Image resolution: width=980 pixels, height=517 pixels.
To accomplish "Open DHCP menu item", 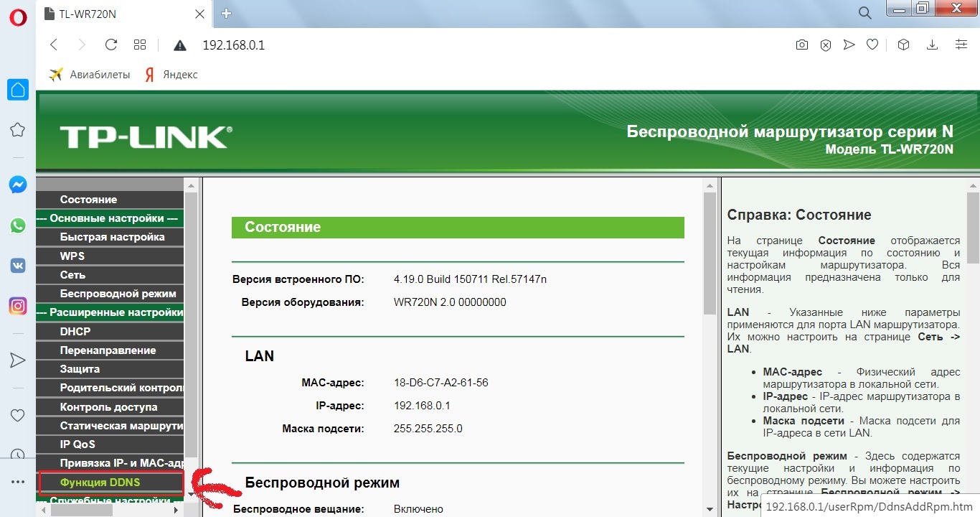I will tap(110, 332).
